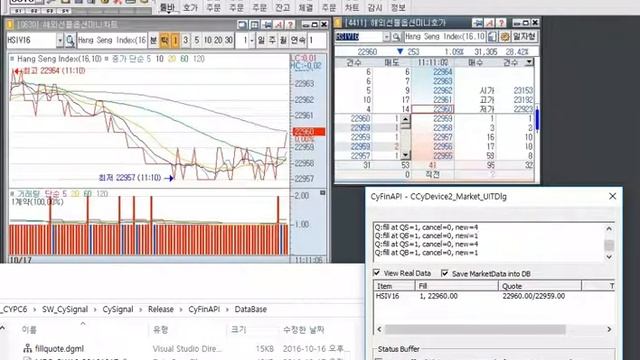Open the 호가 menu tab
The image size is (640, 360).
[x=190, y=7]
